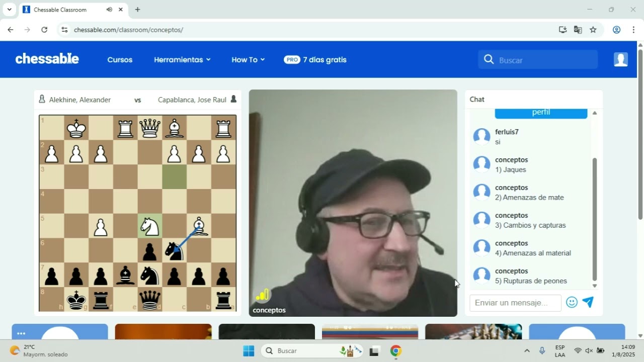Image resolution: width=644 pixels, height=362 pixels.
Task: Click the pawn icon beside Alekhine, Alexander
Action: click(x=42, y=100)
